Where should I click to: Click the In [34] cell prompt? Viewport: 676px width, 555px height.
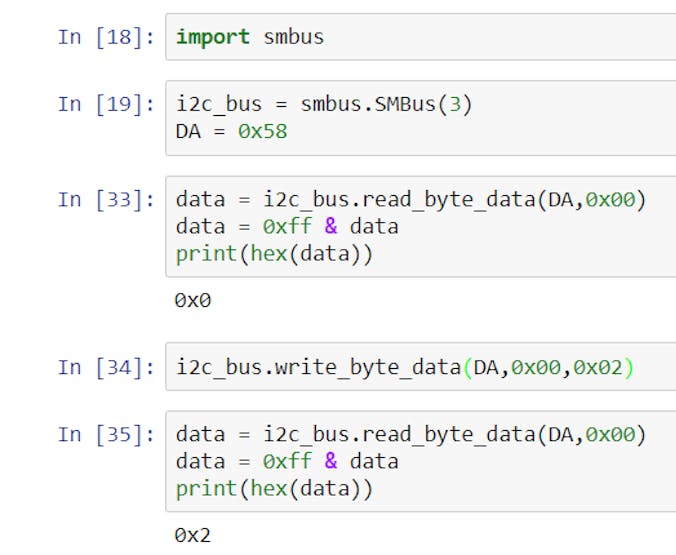tap(106, 368)
